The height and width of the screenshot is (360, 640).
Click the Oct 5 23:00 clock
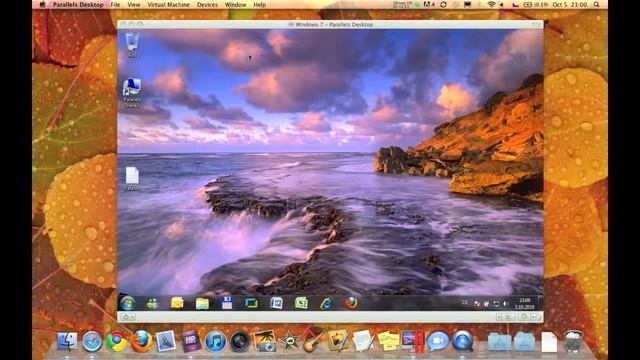570,4
